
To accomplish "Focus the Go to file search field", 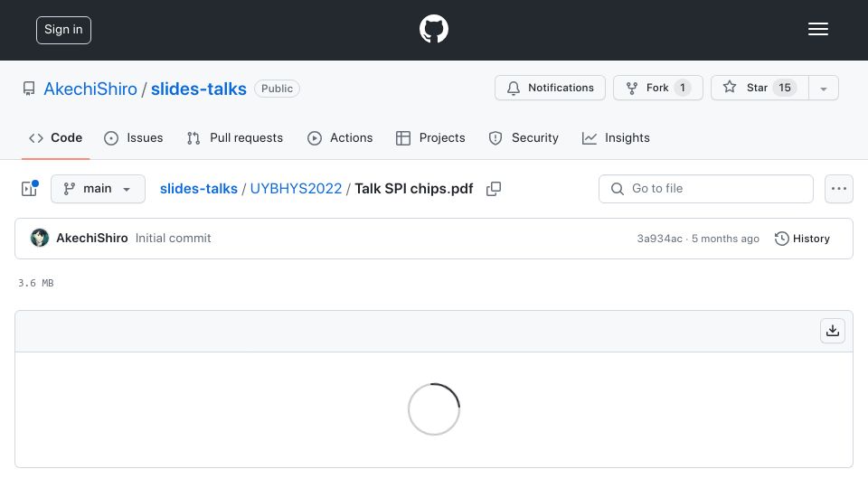I will point(706,189).
